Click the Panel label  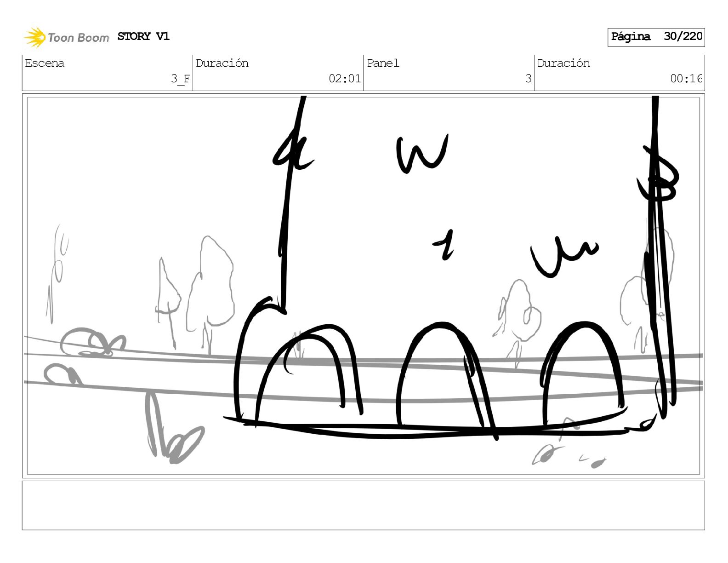383,63
